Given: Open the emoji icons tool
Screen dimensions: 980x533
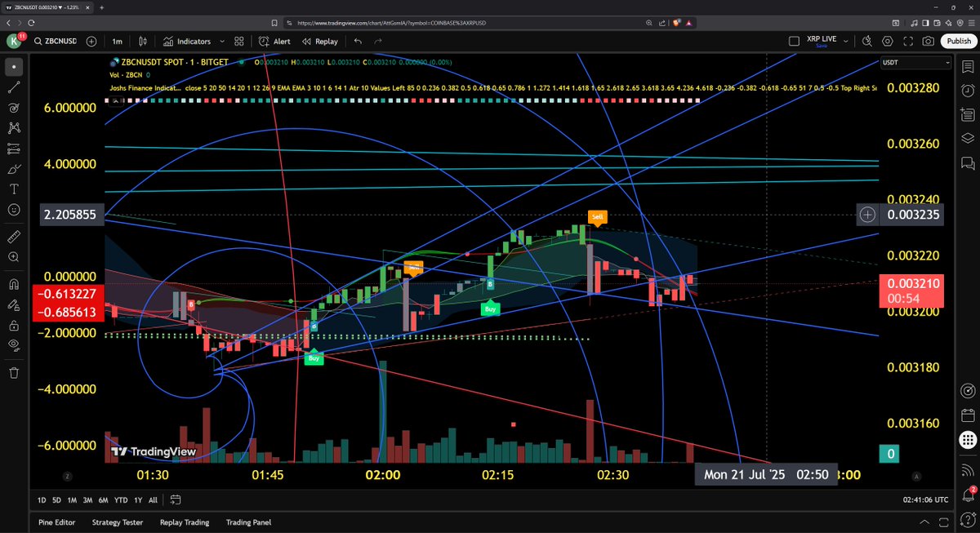Looking at the screenshot, I should tap(14, 210).
